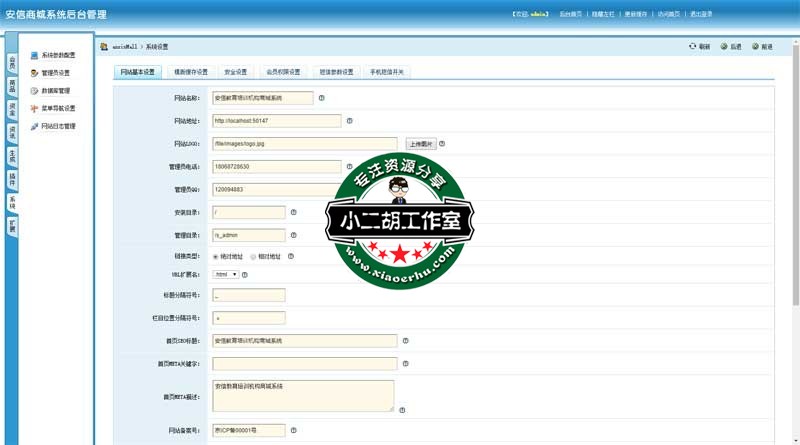Click the 上传图片 upload button
The width and height of the screenshot is (800, 445).
421,144
